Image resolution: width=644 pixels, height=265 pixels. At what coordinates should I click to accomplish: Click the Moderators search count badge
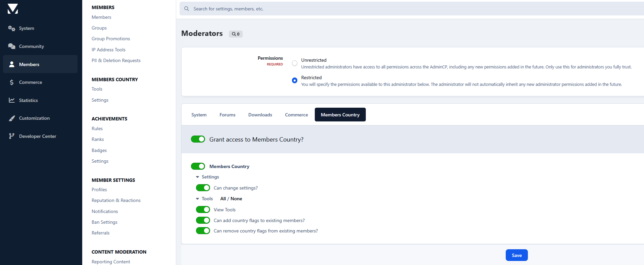tap(236, 34)
